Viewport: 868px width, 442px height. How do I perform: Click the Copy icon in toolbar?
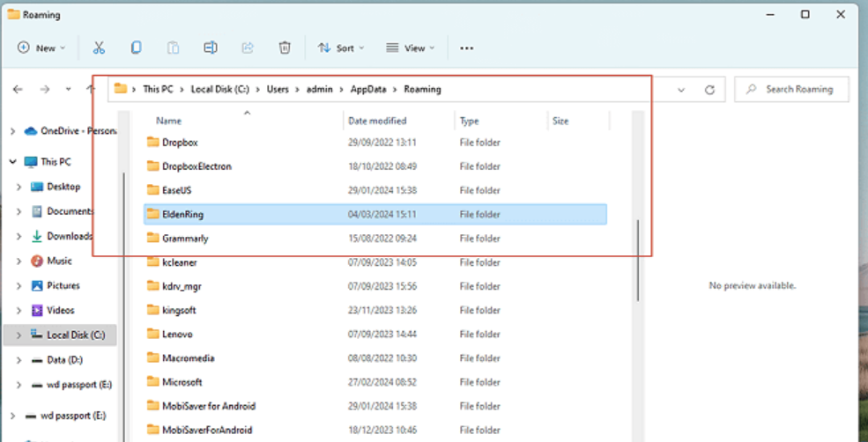tap(136, 48)
